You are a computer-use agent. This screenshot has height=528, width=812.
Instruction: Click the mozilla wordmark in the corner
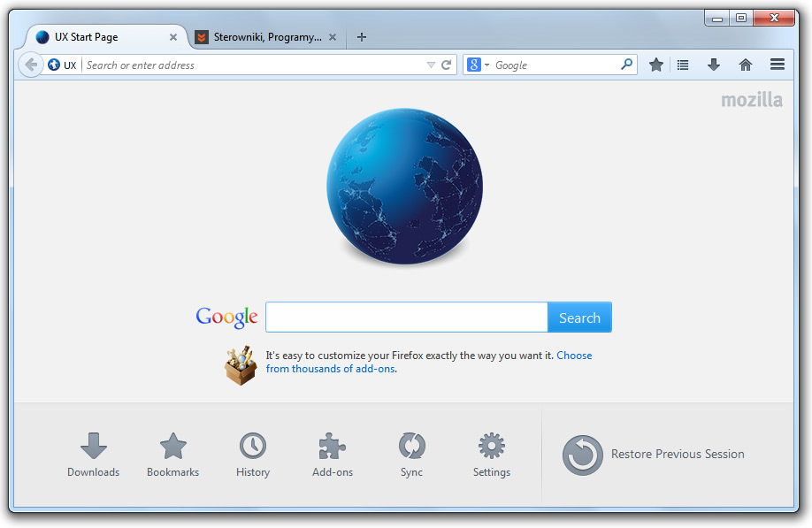752,99
